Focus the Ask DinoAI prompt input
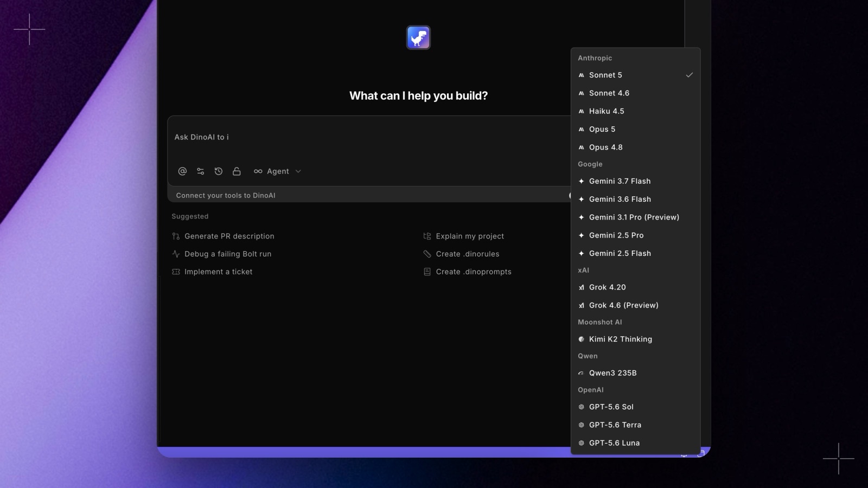The height and width of the screenshot is (488, 868). point(369,137)
